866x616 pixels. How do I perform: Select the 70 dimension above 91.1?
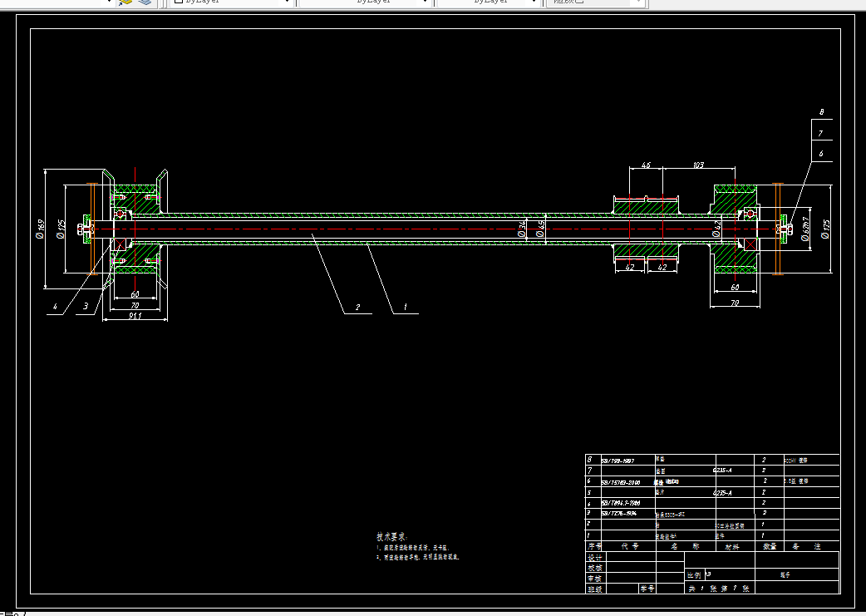coord(135,306)
